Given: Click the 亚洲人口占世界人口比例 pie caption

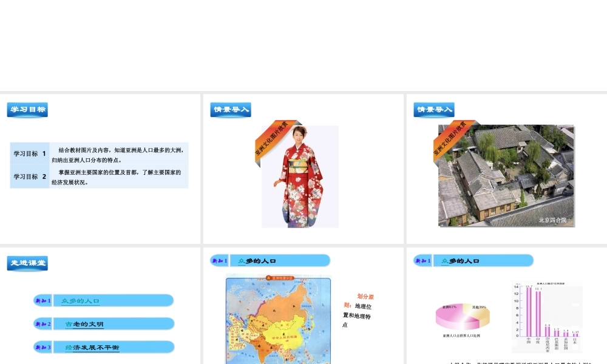Looking at the screenshot, I should click(x=461, y=335).
